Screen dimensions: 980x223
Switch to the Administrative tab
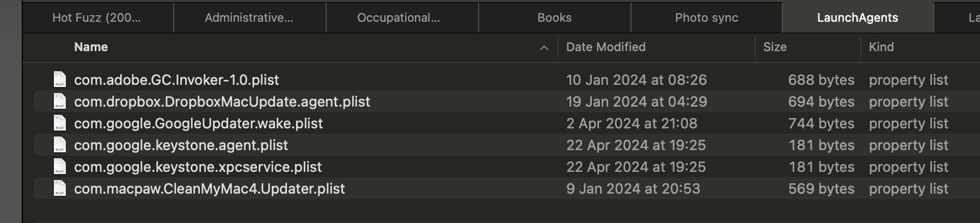pos(249,18)
